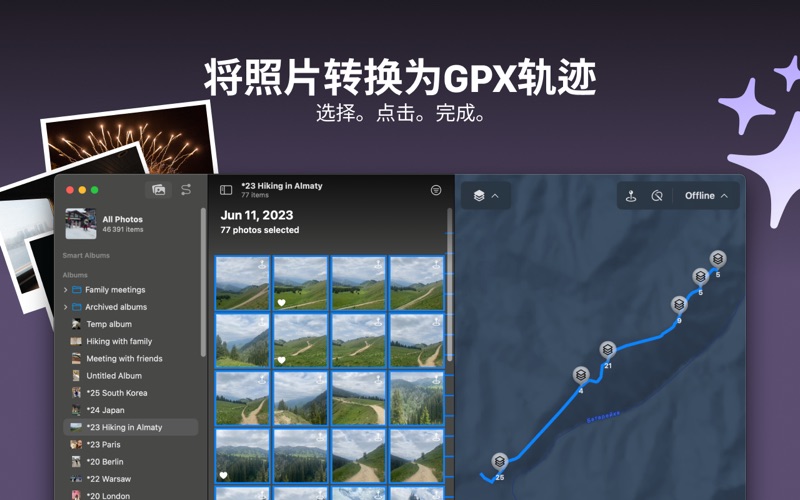Click the Family meetings folder icon
This screenshot has width=800, height=500.
pyautogui.click(x=77, y=290)
